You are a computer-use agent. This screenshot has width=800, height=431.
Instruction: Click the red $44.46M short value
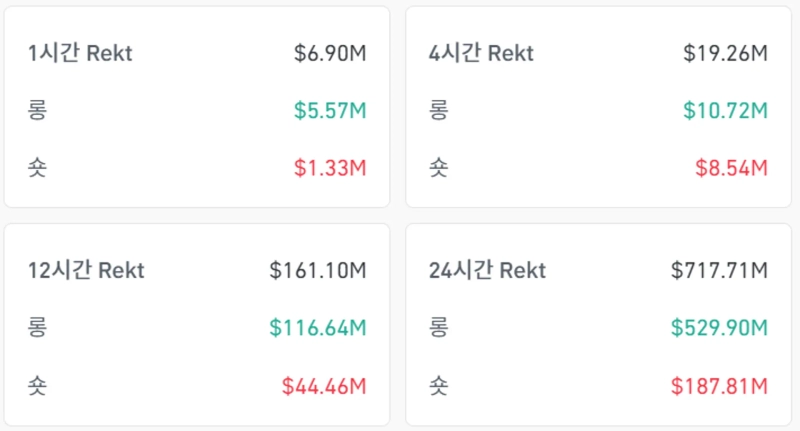[324, 384]
